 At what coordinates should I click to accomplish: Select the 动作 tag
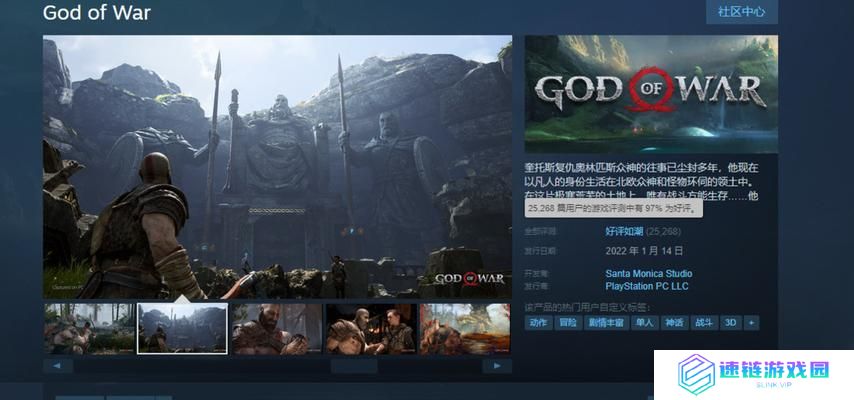click(538, 323)
